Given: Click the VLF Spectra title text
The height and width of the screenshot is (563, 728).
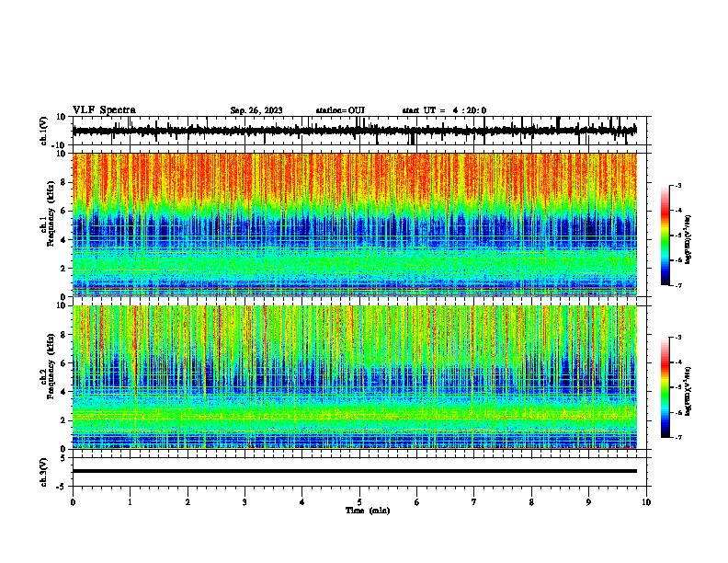Looking at the screenshot, I should (x=104, y=110).
